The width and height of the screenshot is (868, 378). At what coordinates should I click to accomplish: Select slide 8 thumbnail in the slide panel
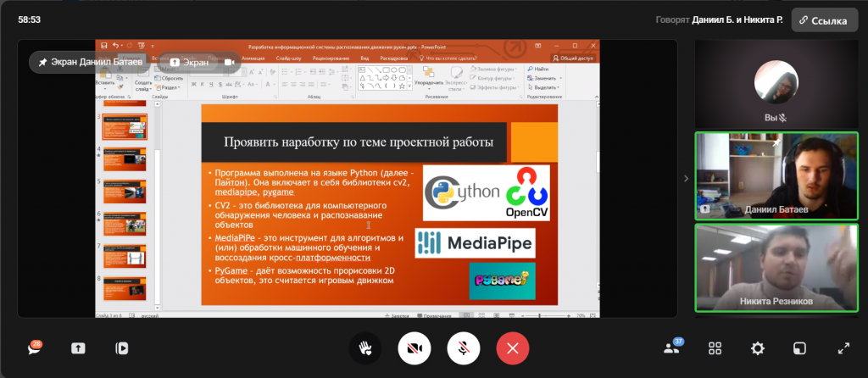(125, 288)
